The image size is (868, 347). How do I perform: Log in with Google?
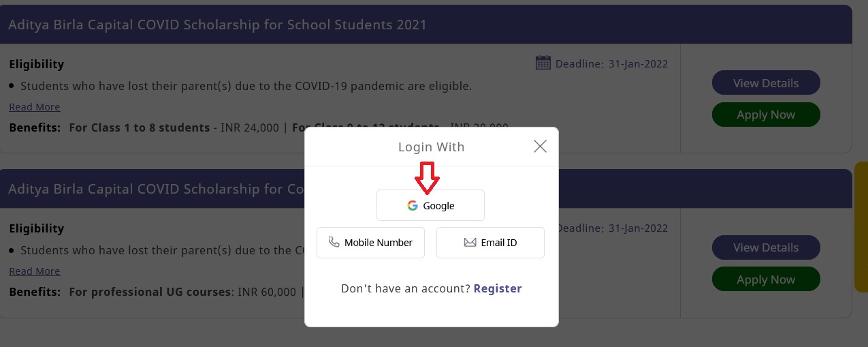tap(430, 205)
